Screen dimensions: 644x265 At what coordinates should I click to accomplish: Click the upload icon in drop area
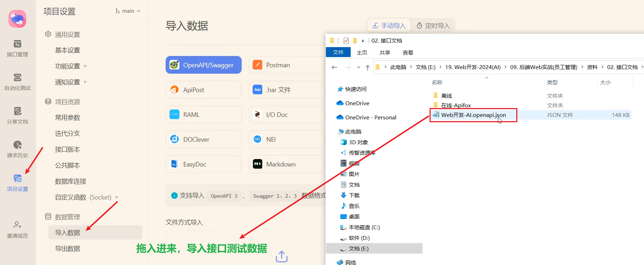tap(281, 256)
